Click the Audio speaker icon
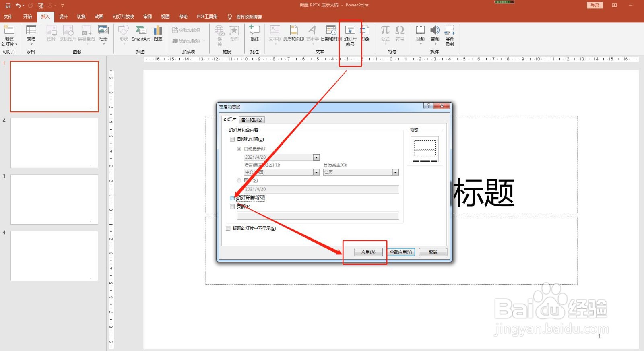 click(435, 31)
